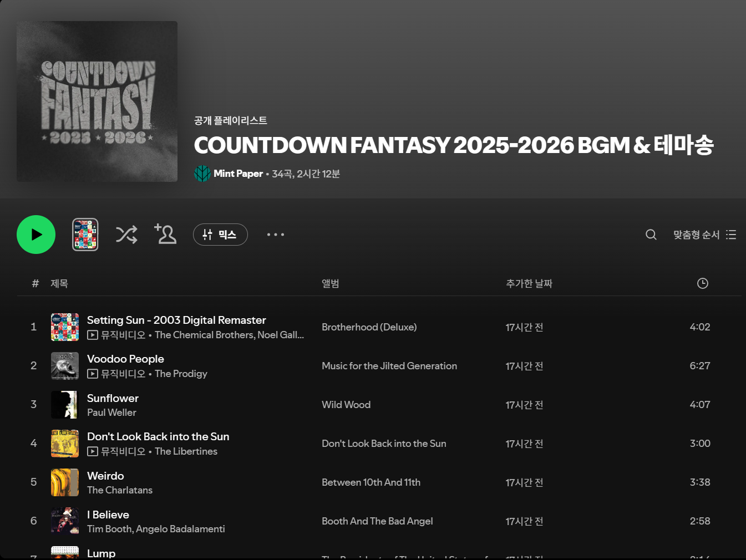Toggle shuffle for the playlist
The width and height of the screenshot is (746, 560).
tap(126, 235)
